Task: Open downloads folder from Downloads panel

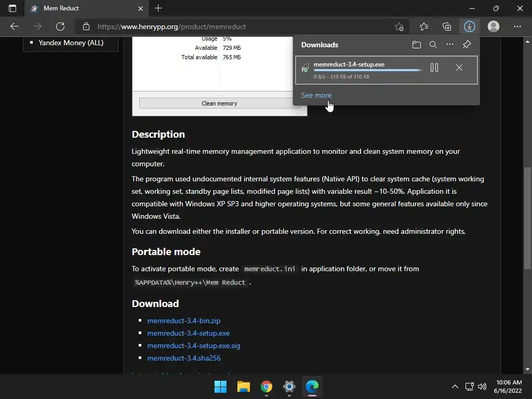Action: tap(416, 45)
